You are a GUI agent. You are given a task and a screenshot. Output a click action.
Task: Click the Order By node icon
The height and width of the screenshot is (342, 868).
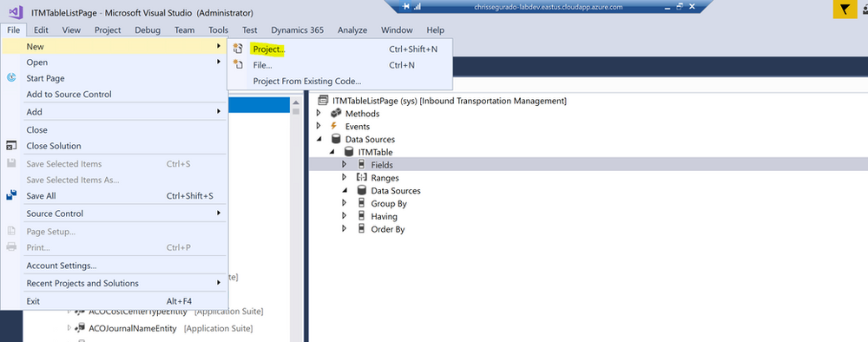click(x=361, y=228)
